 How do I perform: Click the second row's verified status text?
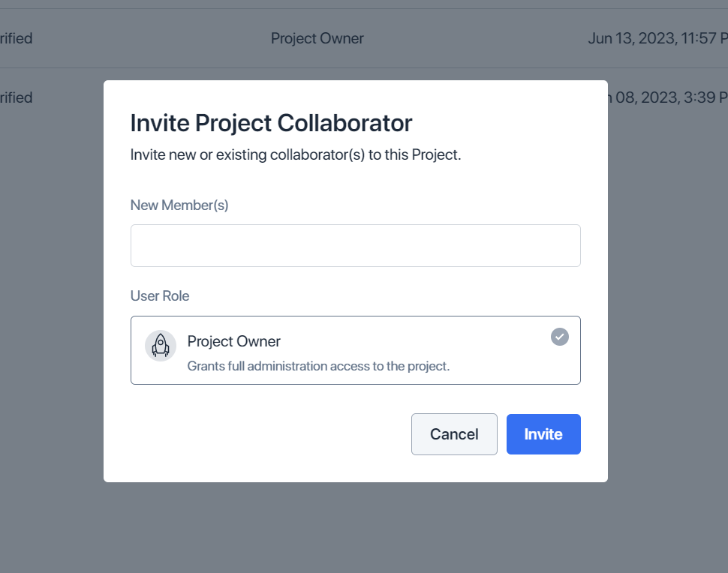click(x=17, y=97)
